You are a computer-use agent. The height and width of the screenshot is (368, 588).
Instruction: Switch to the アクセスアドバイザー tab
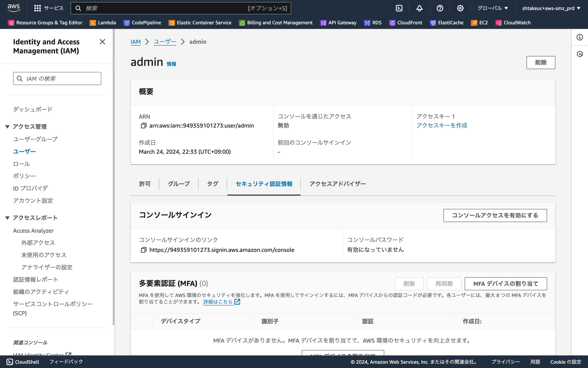338,184
